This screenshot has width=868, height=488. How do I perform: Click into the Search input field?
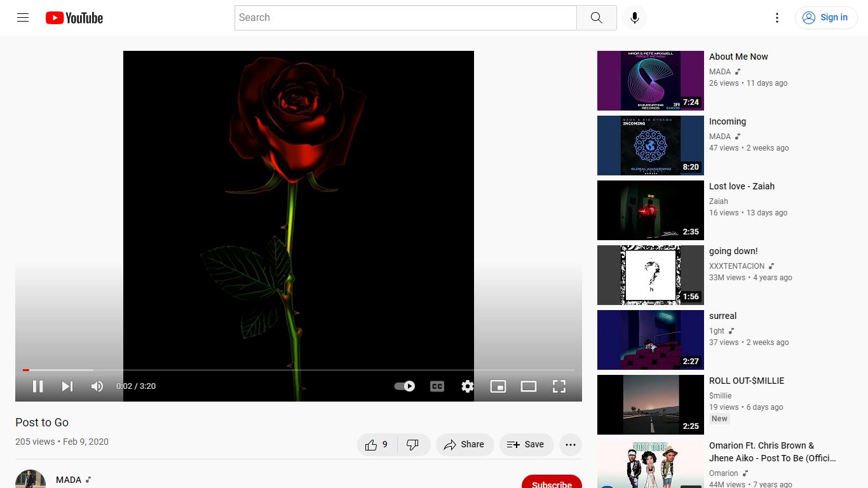[x=405, y=18]
